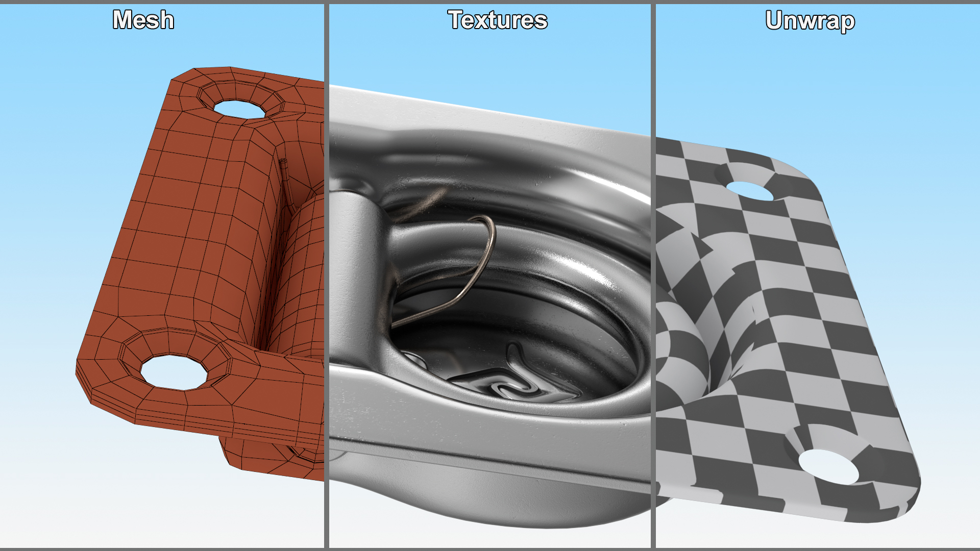980x551 pixels.
Task: Click the "Mesh" heading text
Action: (x=143, y=20)
